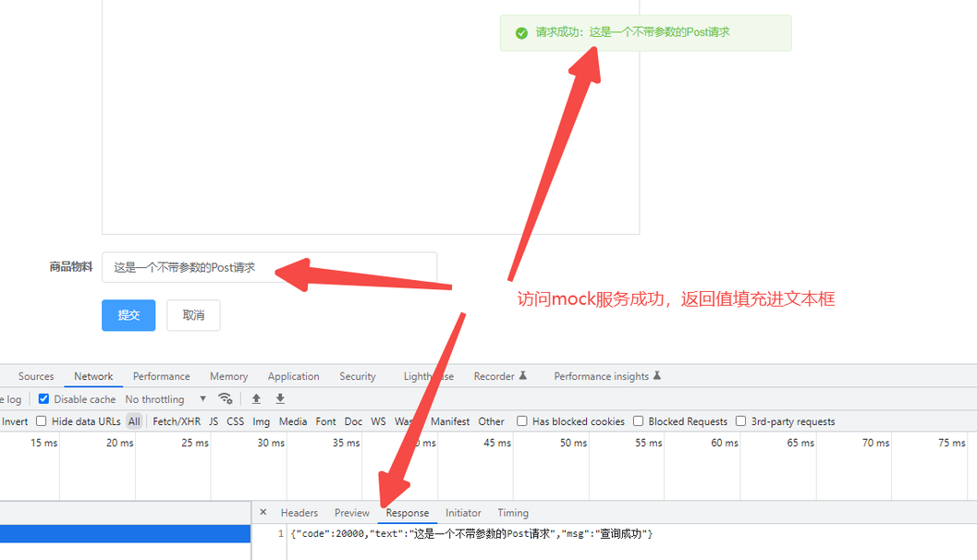977x560 pixels.
Task: Filter requests by JS
Action: point(214,421)
